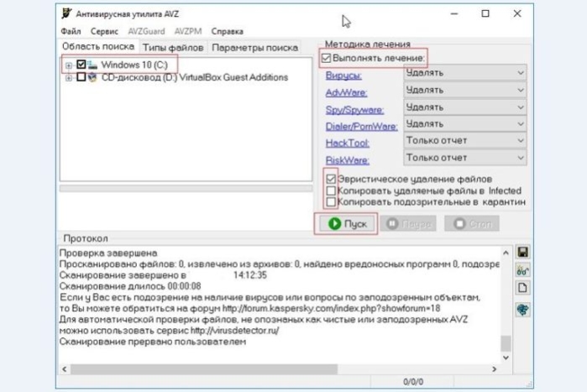Viewport: 587px width, 392px height.
Task: Click the Пауза button
Action: (x=408, y=223)
